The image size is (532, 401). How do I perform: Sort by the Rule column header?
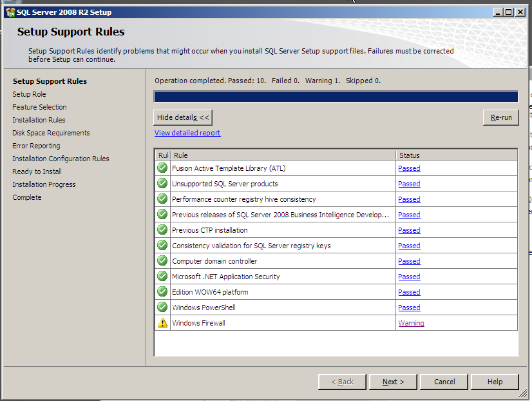[283, 155]
